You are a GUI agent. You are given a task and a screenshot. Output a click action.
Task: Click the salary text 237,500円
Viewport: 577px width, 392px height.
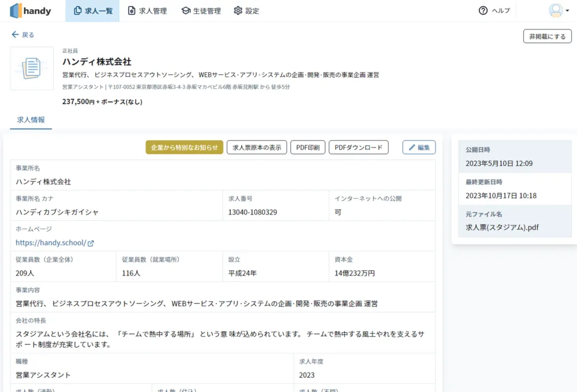point(78,101)
